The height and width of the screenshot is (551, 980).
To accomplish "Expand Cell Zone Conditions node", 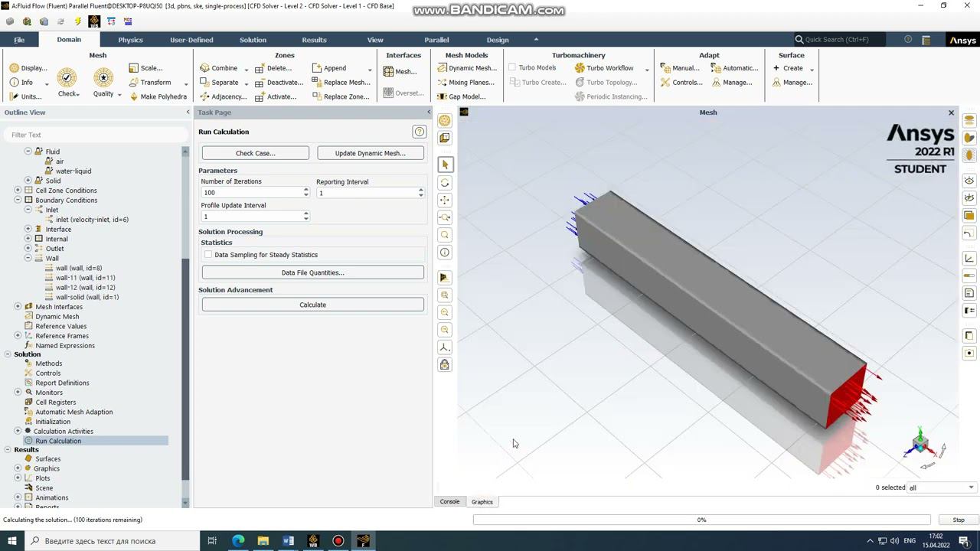I will (18, 191).
